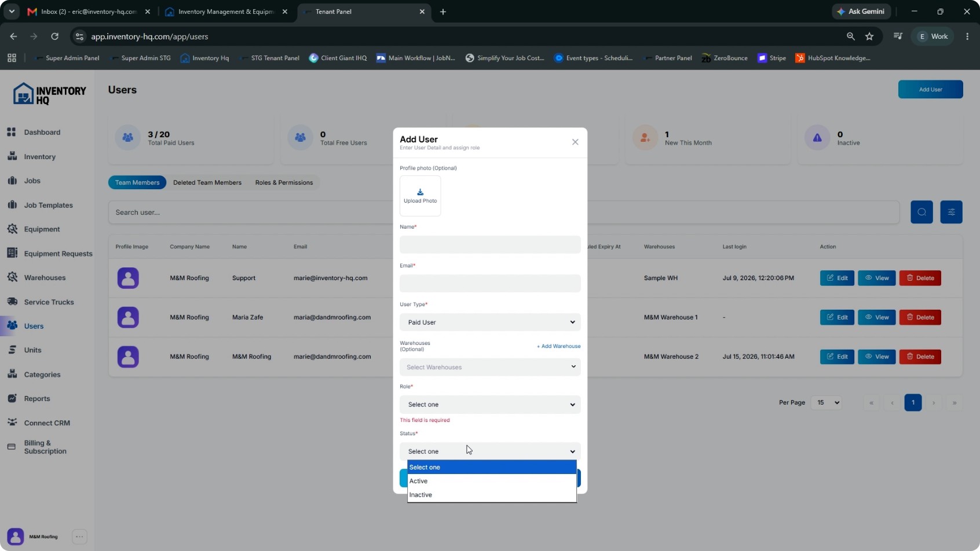Pick the highlighted Select one option
Viewport: 980px width, 551px height.
click(x=492, y=467)
